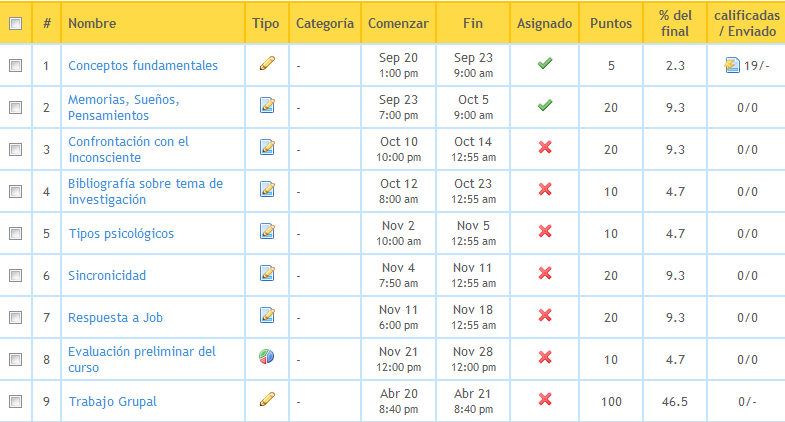Click the pie chart icon for Evaluación preliminar

(x=267, y=357)
